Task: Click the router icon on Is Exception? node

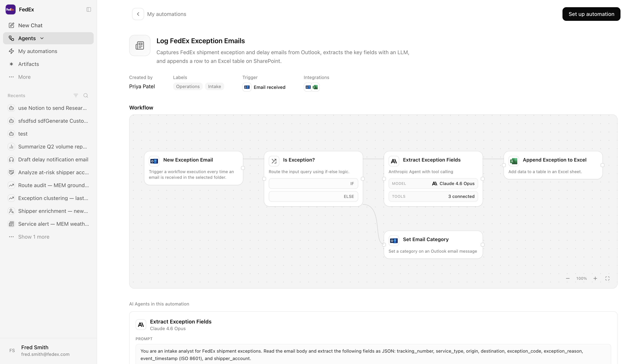Action: point(274,161)
